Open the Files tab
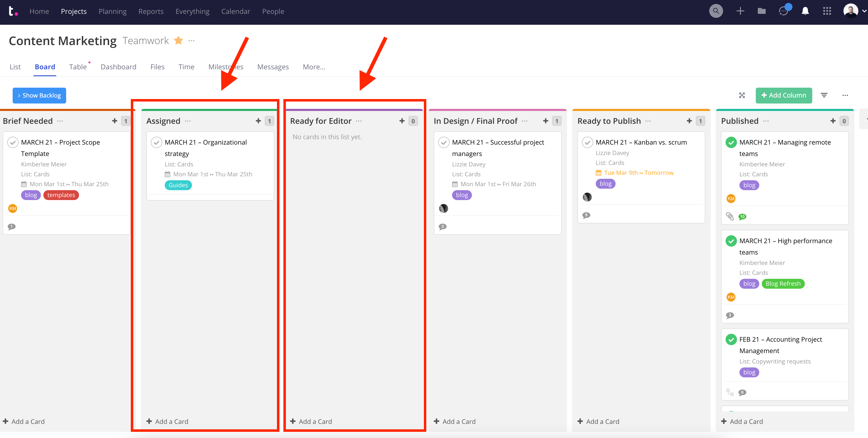868x438 pixels. click(x=157, y=67)
